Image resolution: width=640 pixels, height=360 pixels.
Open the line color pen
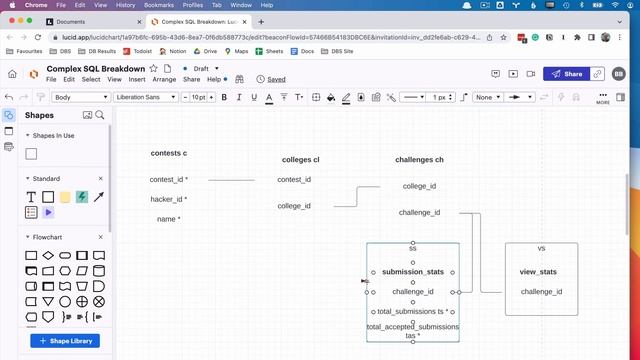(x=346, y=98)
